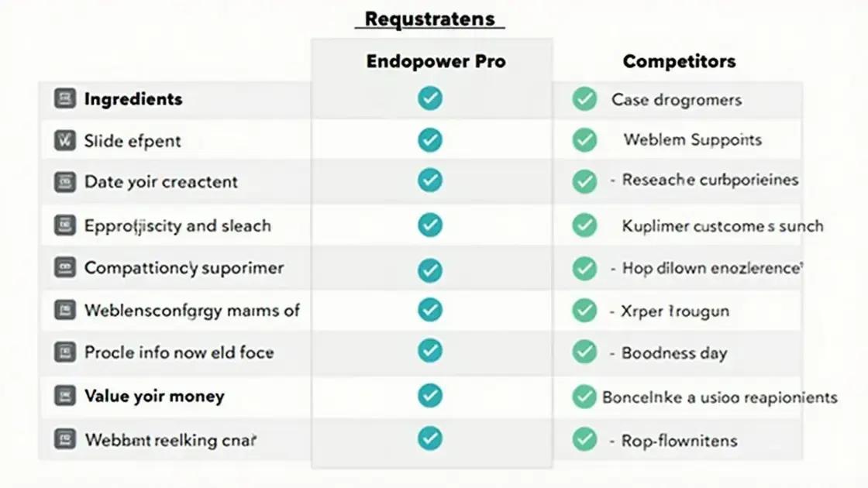Viewport: 868px width, 488px height.
Task: Toggle green checkmark beside Weblem Suppoints
Action: tap(584, 140)
